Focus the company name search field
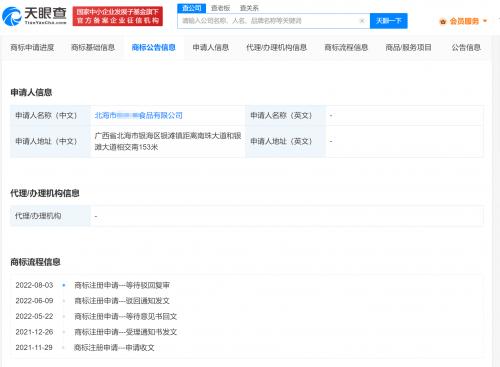Screen dimensions: 500x367 pos(268,21)
